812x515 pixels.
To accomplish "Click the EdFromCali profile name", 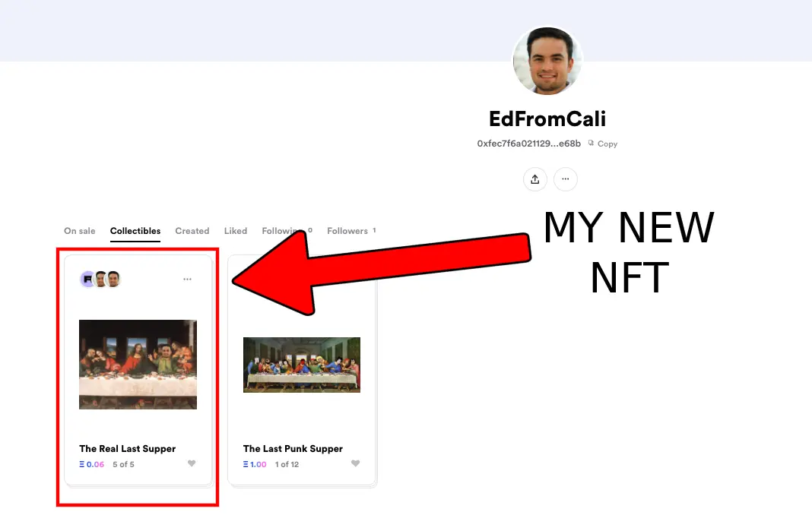I will pyautogui.click(x=547, y=118).
